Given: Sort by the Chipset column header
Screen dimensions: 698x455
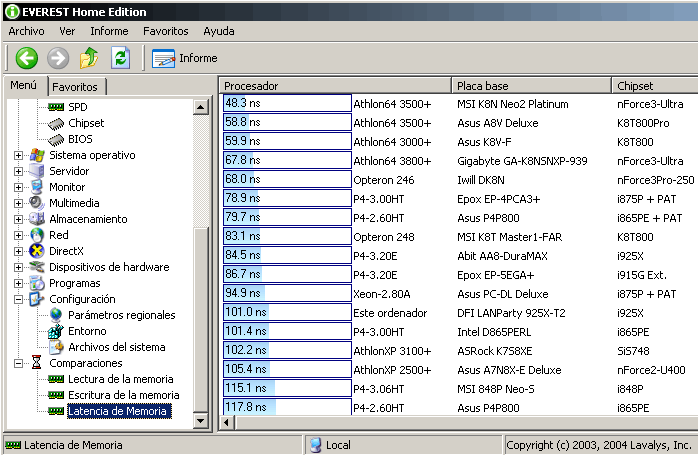Looking at the screenshot, I should (655, 86).
